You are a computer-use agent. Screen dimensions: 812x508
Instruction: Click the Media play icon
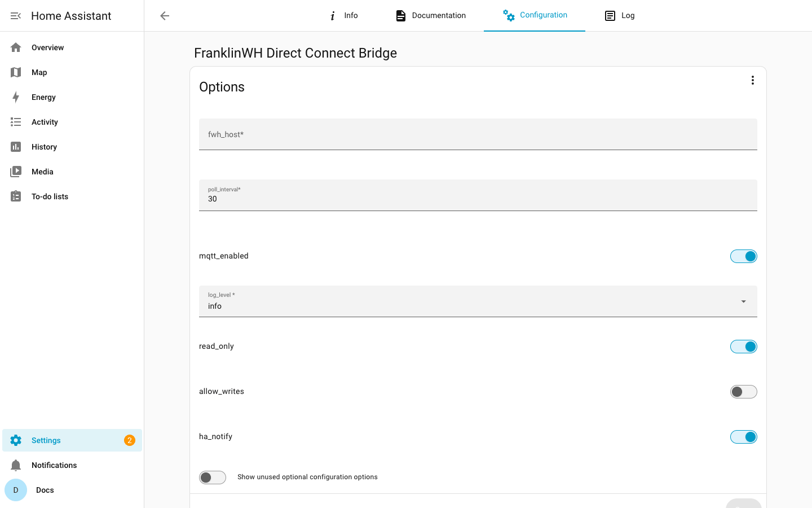16,172
